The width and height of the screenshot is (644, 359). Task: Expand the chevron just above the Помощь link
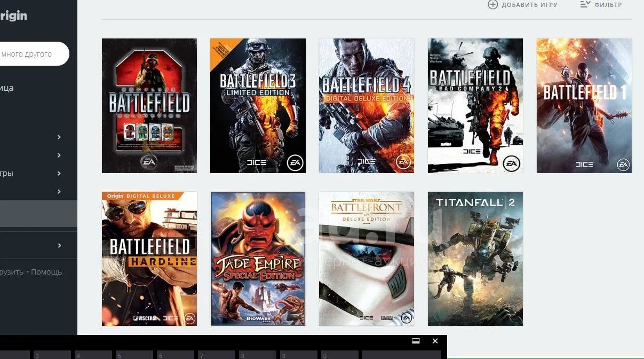pos(59,245)
